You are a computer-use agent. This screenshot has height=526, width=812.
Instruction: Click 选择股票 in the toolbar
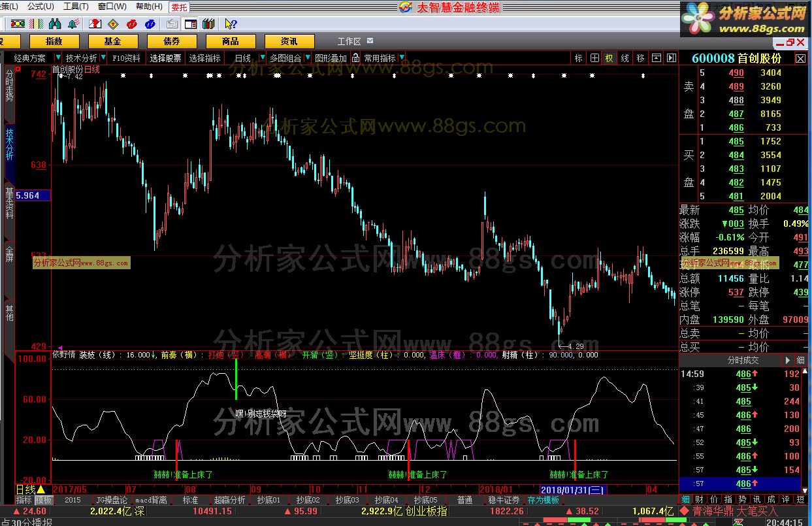coord(165,58)
